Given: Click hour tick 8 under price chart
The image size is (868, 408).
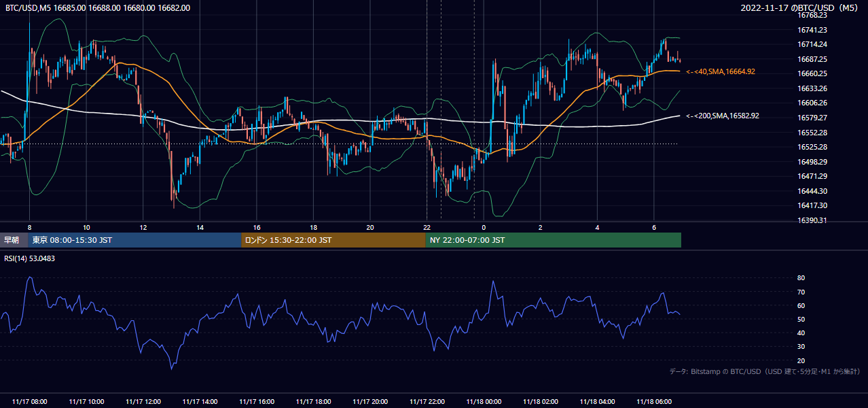Looking at the screenshot, I should pyautogui.click(x=29, y=227).
